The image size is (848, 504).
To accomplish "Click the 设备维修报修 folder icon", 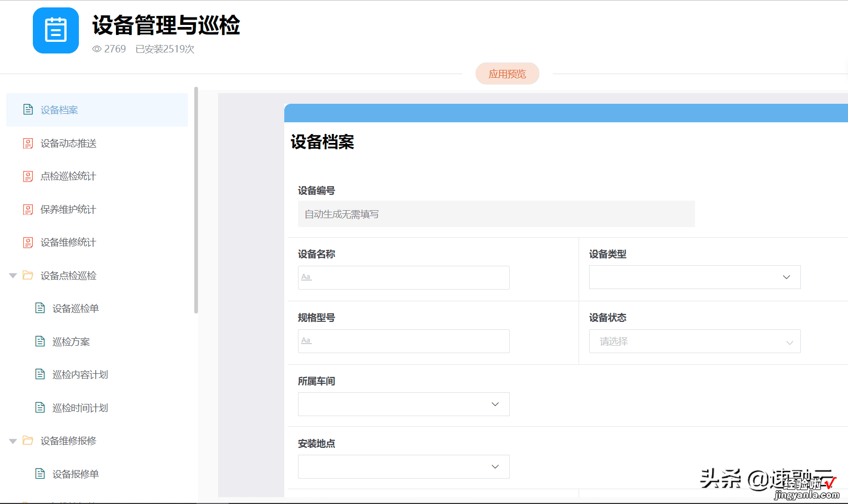I will pos(28,440).
